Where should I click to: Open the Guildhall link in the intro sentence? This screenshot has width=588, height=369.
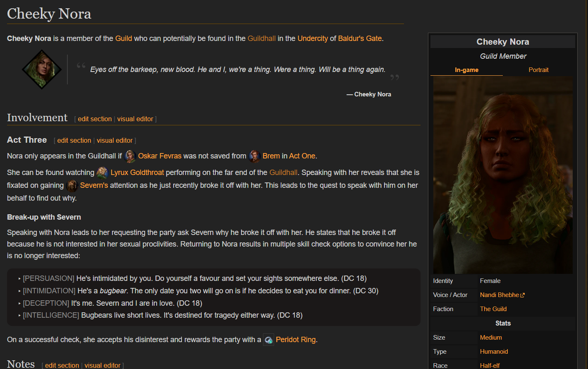[262, 38]
